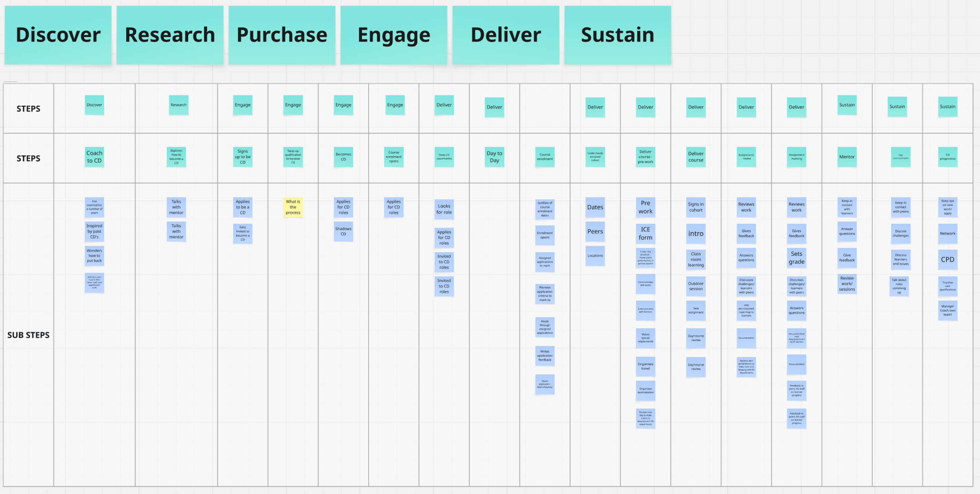Click the large Research header card
This screenshot has height=494, width=980.
(x=170, y=35)
